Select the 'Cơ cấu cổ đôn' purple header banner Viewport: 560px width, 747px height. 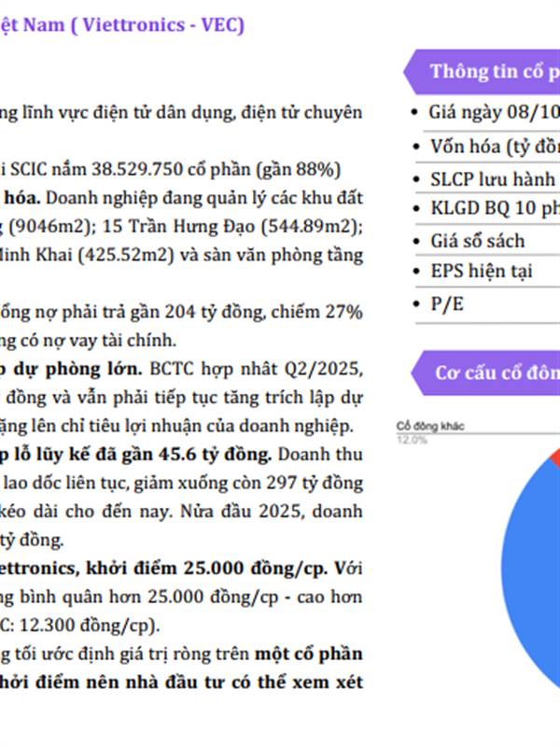pos(485,373)
